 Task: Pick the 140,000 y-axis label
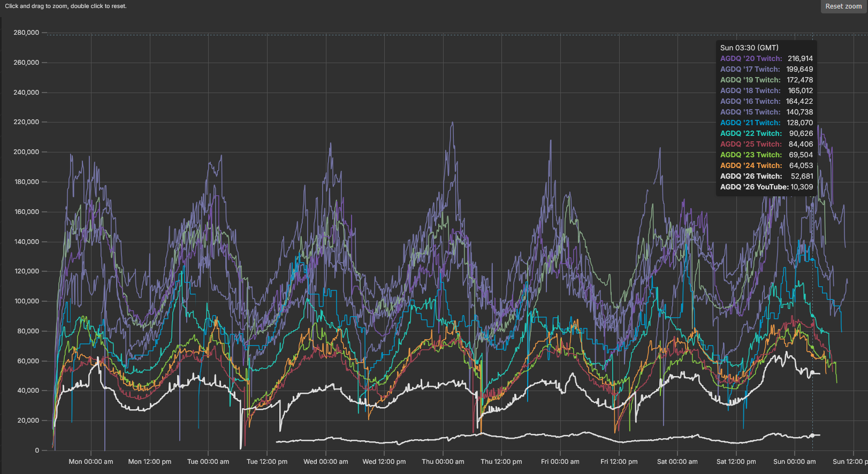click(26, 242)
